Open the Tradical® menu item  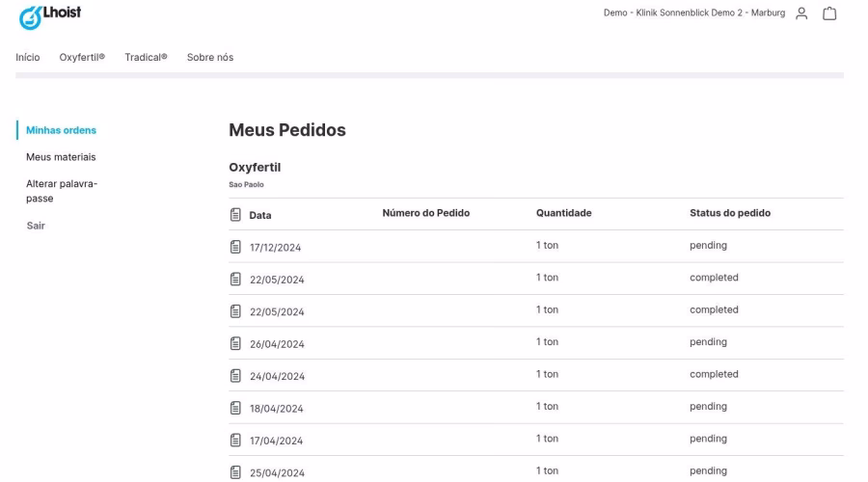click(146, 58)
